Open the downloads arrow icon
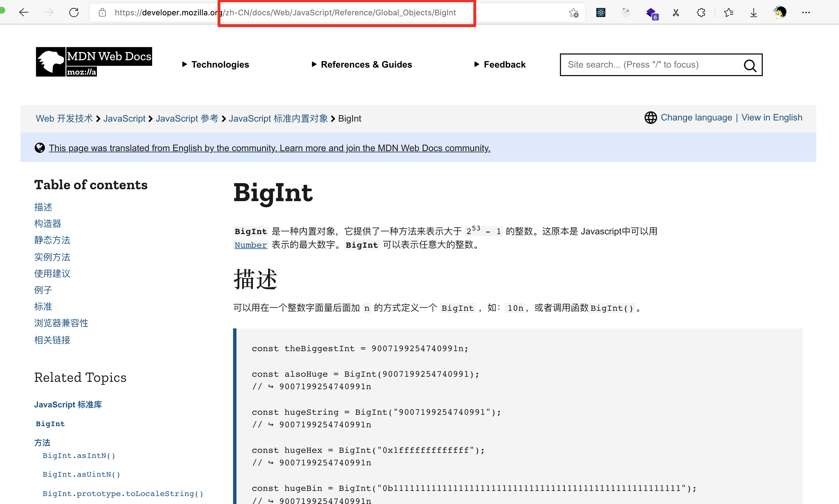Image resolution: width=839 pixels, height=504 pixels. point(753,13)
